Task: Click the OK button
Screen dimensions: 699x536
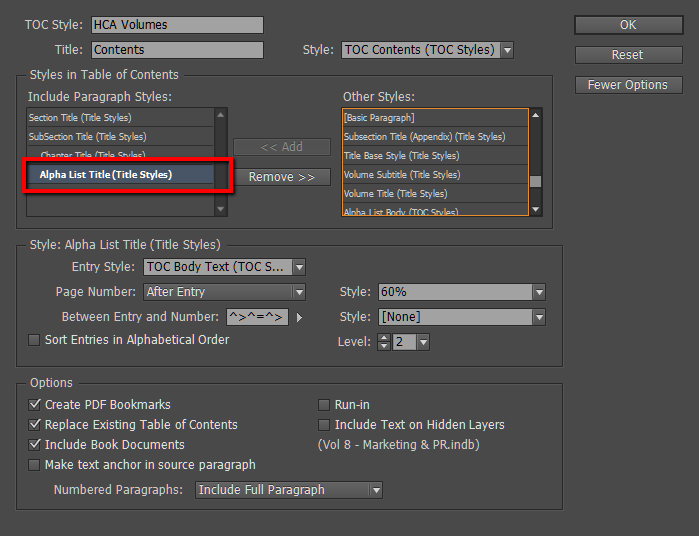Action: pos(628,25)
